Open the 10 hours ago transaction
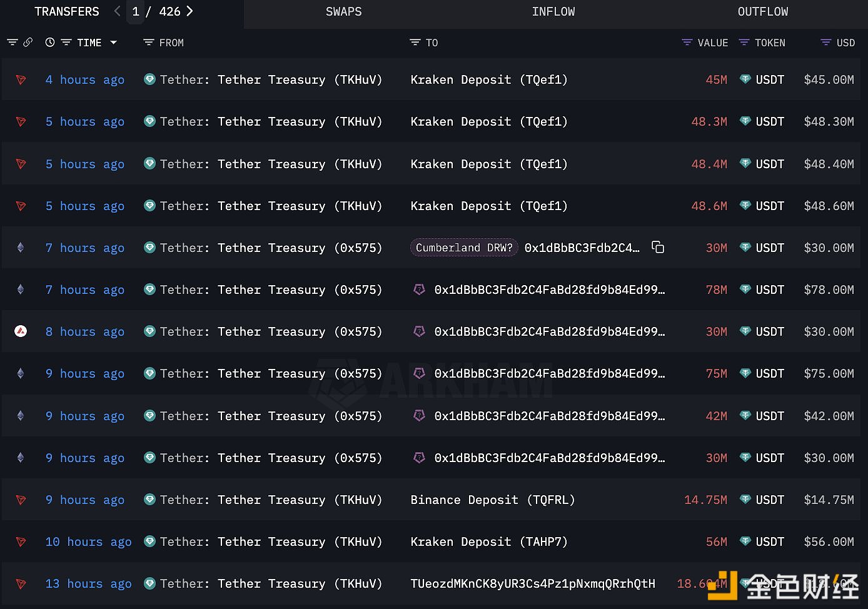 [x=88, y=541]
